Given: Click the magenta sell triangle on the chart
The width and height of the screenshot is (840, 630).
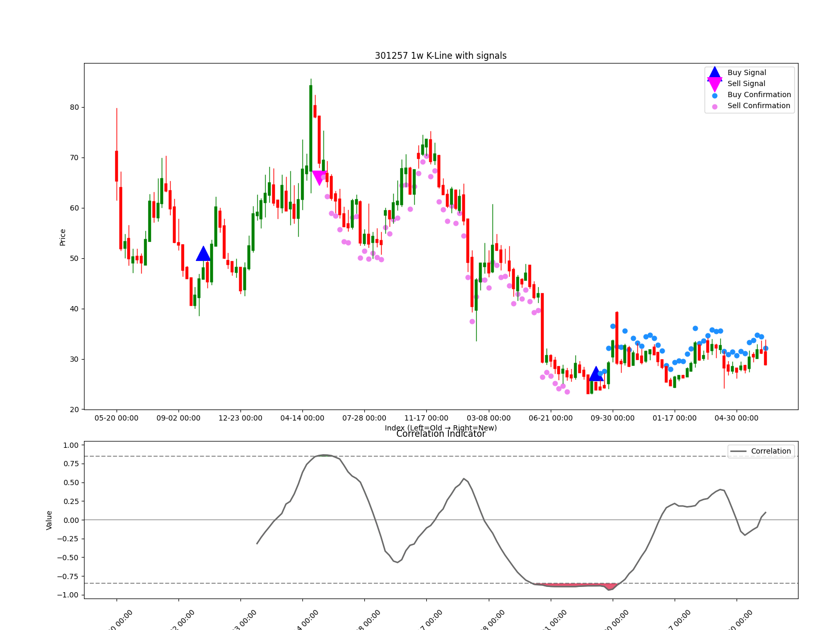Looking at the screenshot, I should coord(319,178).
